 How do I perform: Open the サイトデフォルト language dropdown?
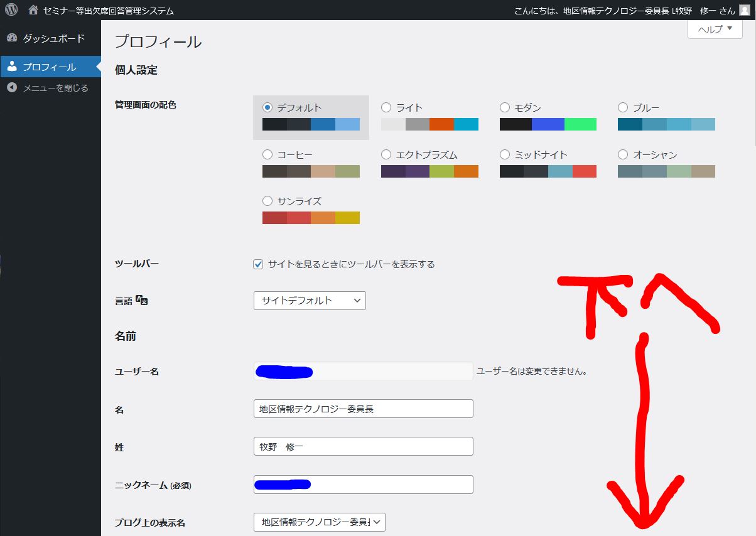pos(310,301)
